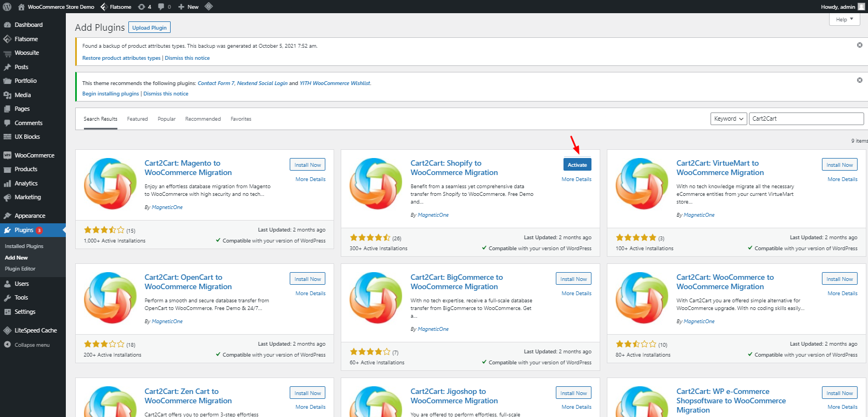Open Woosuite in the sidebar
Viewport: 868px width, 417px height.
[x=27, y=53]
